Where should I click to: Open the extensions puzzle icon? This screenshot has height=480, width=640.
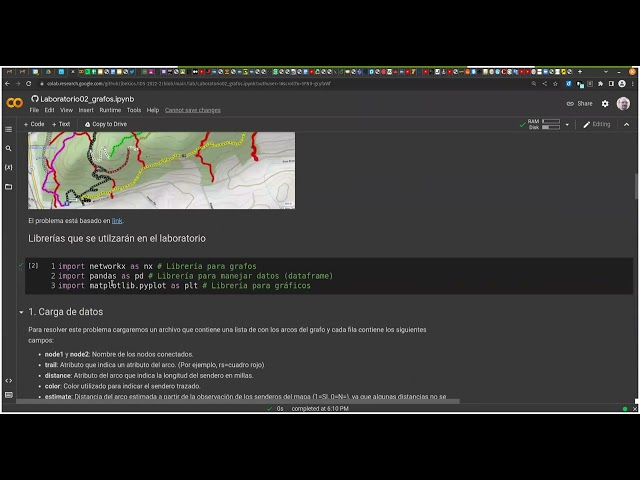click(x=600, y=84)
